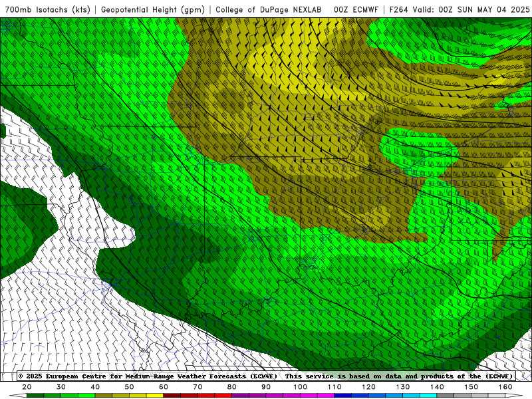Select the cyan swatch before 140
The image size is (532, 399).
[x=428, y=396]
